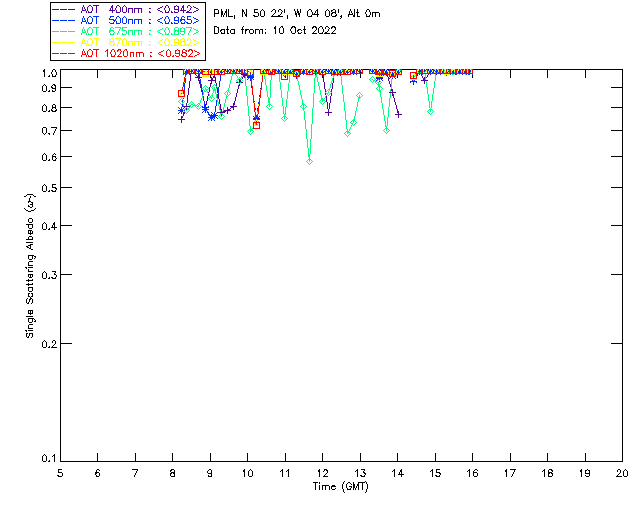Screen dimensions: 640x512
Task: Click the 'Time (GMT)' x-axis title
Action: pyautogui.click(x=340, y=487)
